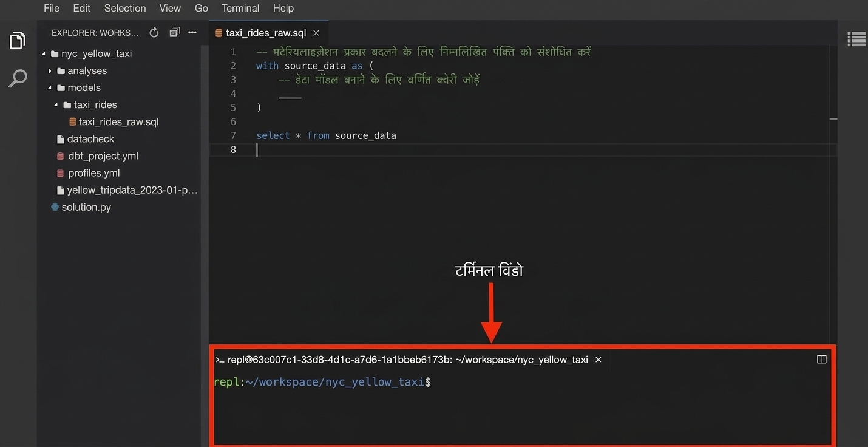
Task: Split the terminal panel
Action: tap(822, 359)
